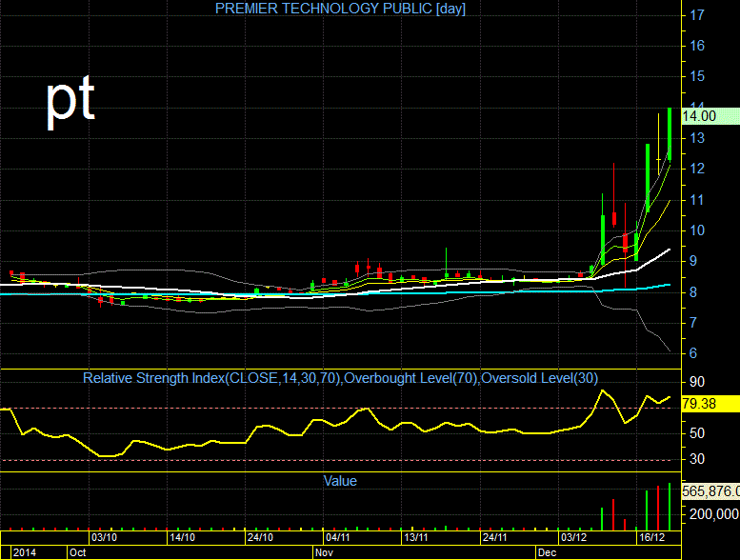Click the 6 price axis label
The width and height of the screenshot is (740, 560).
coord(693,353)
